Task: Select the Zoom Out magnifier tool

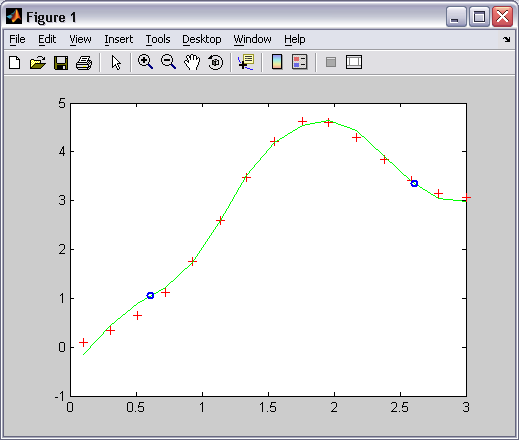Action: pyautogui.click(x=168, y=62)
